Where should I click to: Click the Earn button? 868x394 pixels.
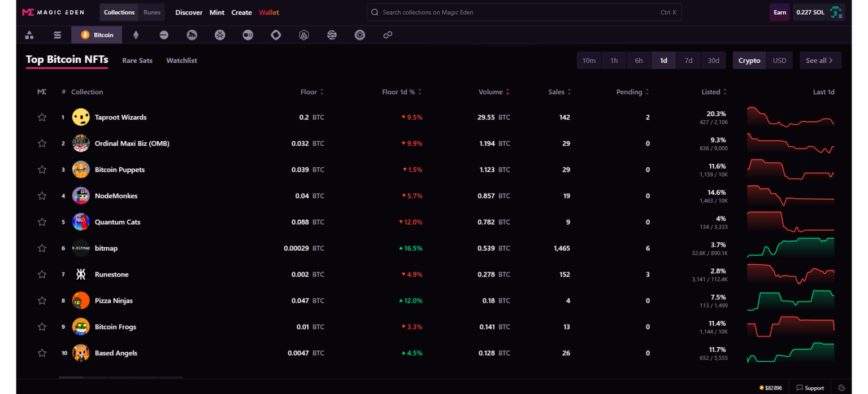pyautogui.click(x=780, y=12)
